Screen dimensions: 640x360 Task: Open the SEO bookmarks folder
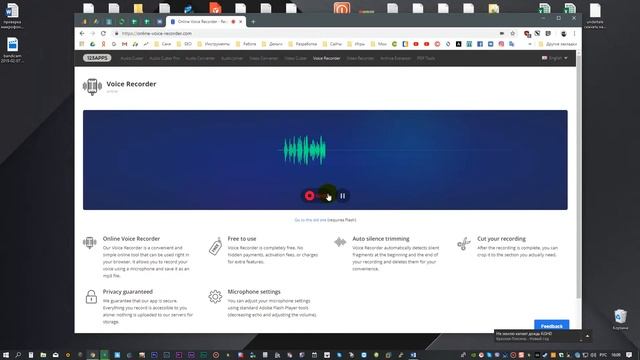coord(184,44)
